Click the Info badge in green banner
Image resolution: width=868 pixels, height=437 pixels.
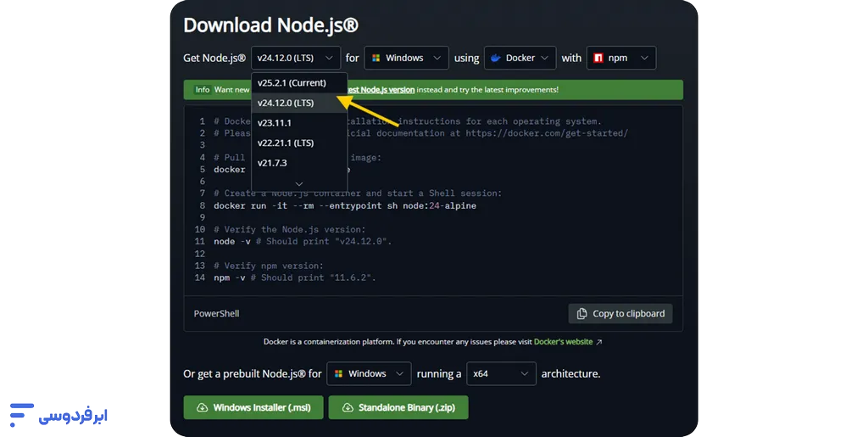203,90
